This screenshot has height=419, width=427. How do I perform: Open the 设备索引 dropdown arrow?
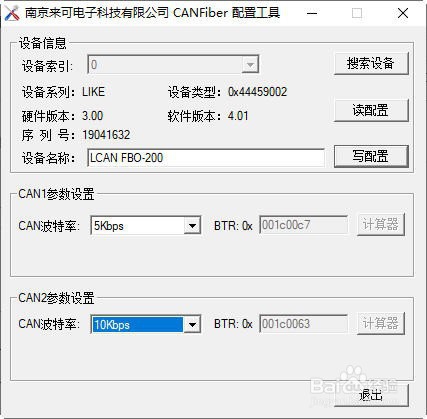(x=250, y=65)
